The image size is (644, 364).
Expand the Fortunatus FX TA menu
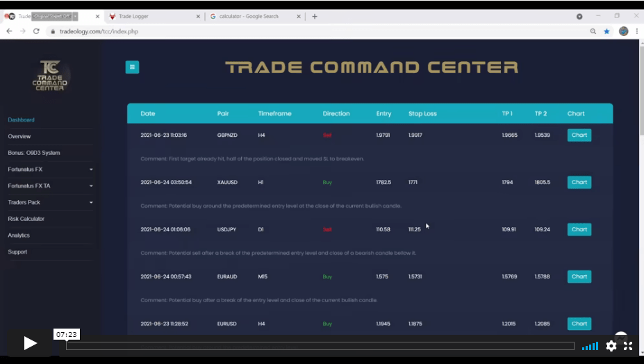coord(49,185)
